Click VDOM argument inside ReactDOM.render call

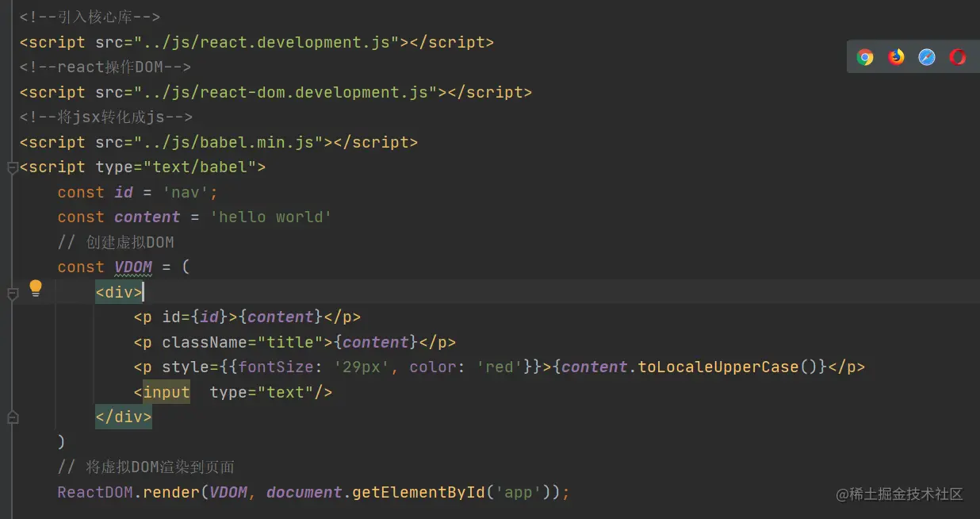click(228, 492)
